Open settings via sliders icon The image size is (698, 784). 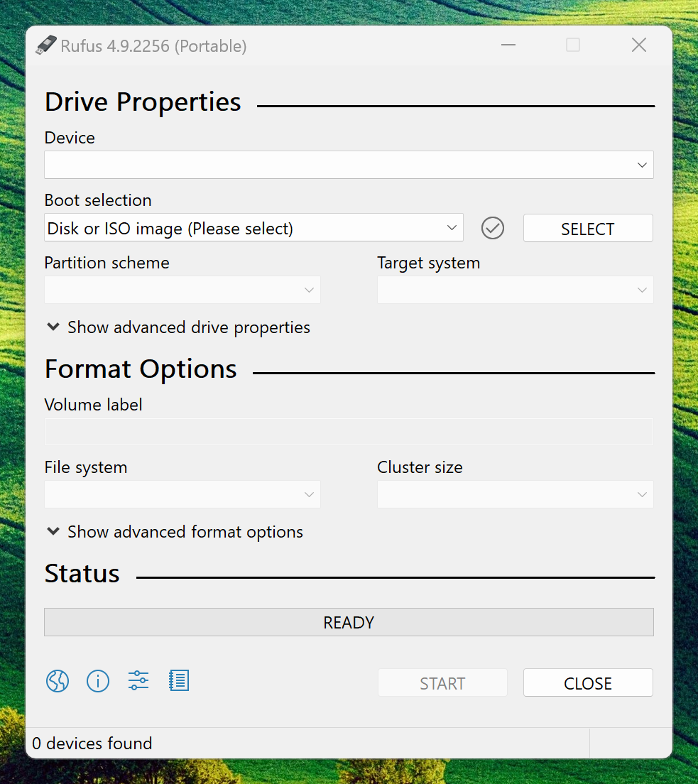(138, 682)
